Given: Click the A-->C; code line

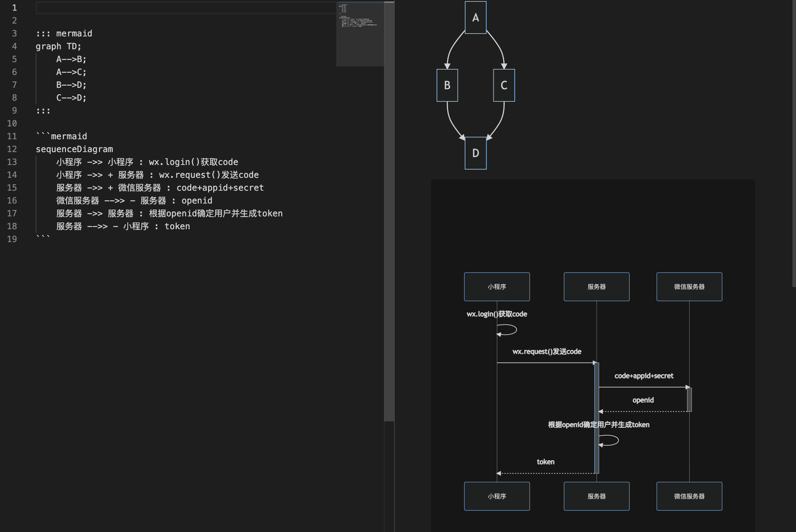Looking at the screenshot, I should (x=71, y=72).
